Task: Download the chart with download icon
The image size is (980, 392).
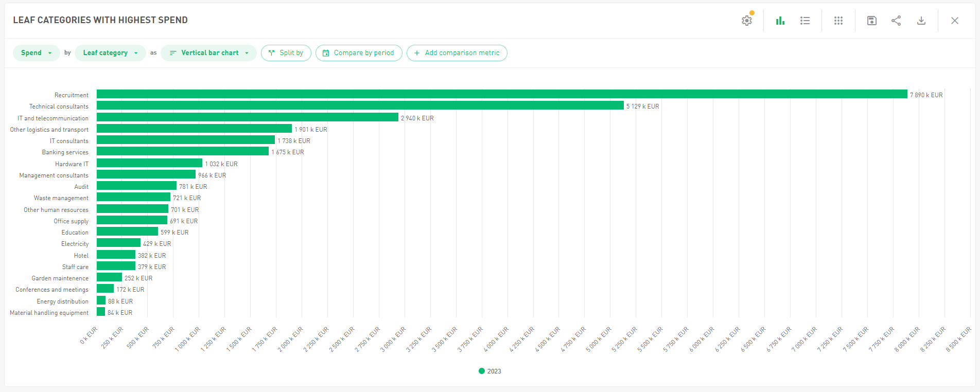Action: tap(921, 21)
